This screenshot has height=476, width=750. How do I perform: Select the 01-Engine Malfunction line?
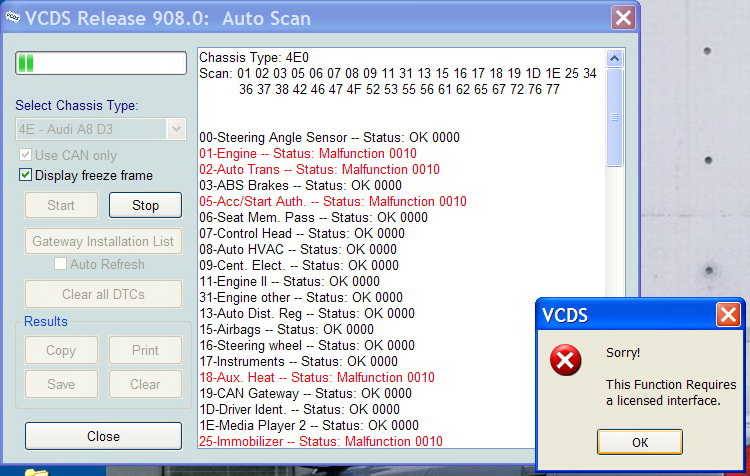click(308, 153)
